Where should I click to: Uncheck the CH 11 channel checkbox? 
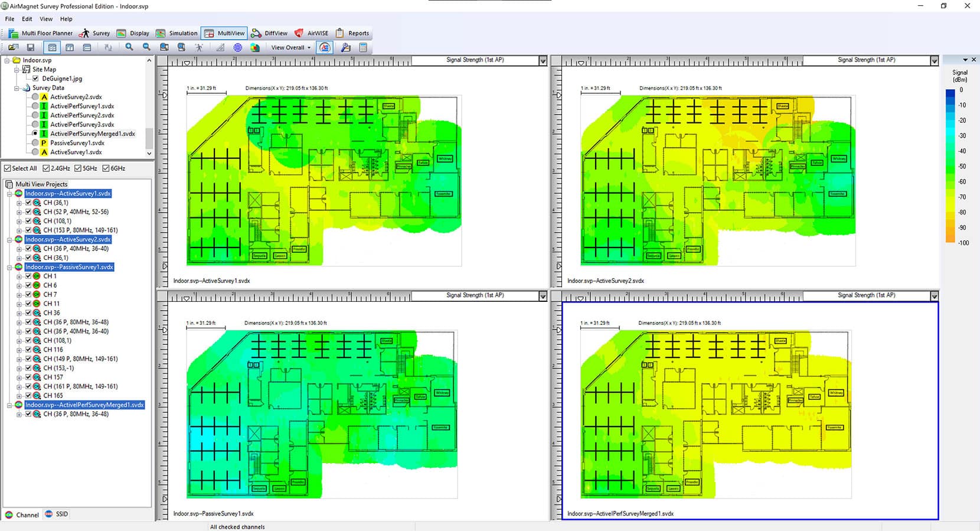click(x=28, y=304)
